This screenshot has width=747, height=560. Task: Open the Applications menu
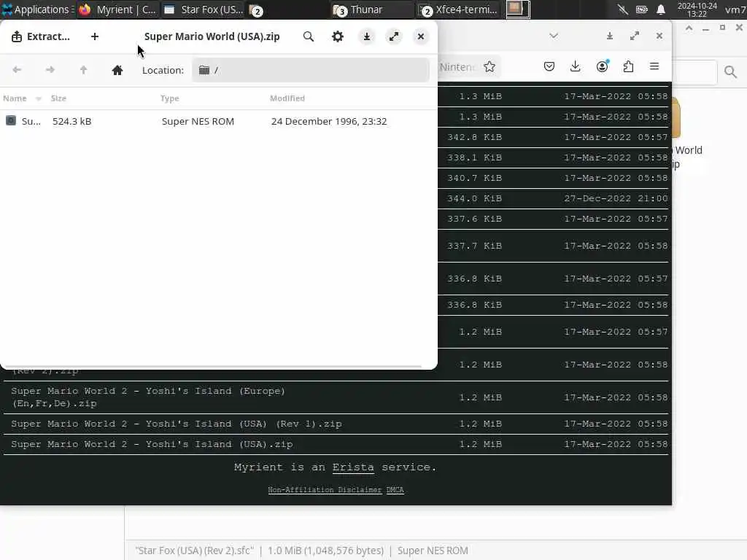(37, 9)
